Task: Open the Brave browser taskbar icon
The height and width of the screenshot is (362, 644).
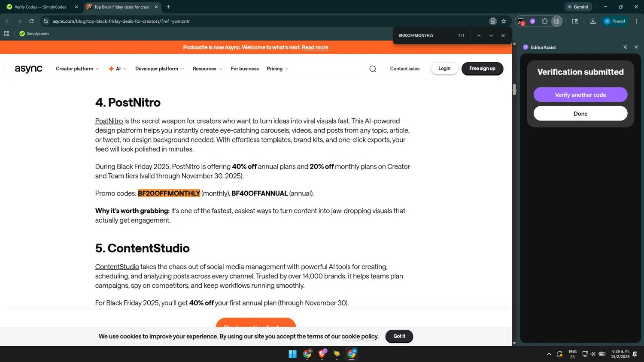Action: pyautogui.click(x=322, y=354)
